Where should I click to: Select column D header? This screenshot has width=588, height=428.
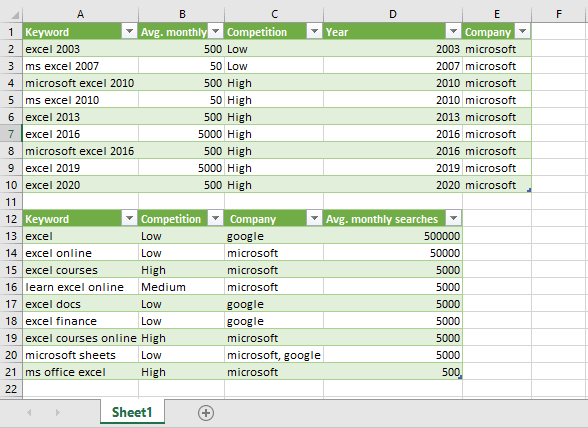point(393,15)
